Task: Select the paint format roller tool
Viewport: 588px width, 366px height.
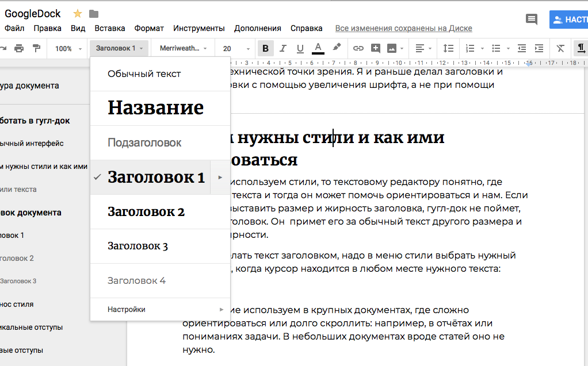Action: click(36, 48)
